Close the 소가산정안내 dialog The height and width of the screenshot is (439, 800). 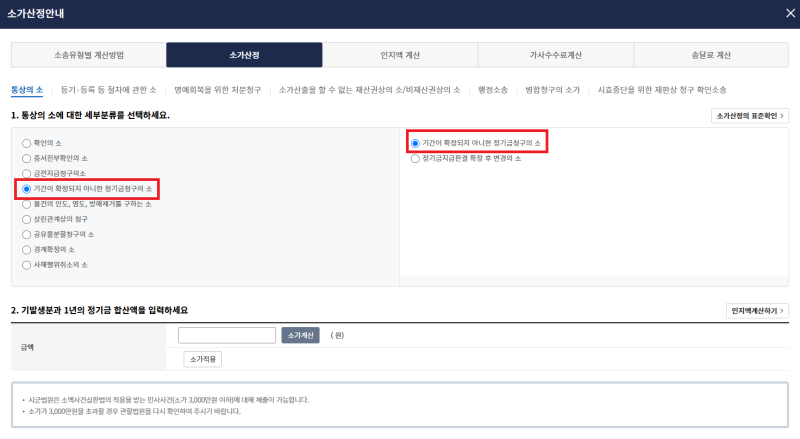tap(790, 13)
